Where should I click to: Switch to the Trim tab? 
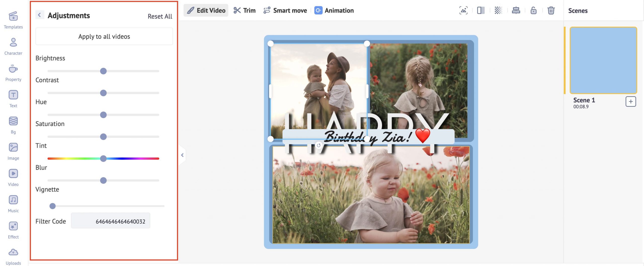tap(245, 11)
